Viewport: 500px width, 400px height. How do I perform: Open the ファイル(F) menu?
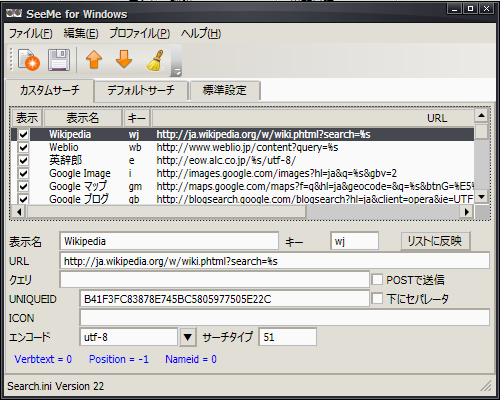pos(31,33)
